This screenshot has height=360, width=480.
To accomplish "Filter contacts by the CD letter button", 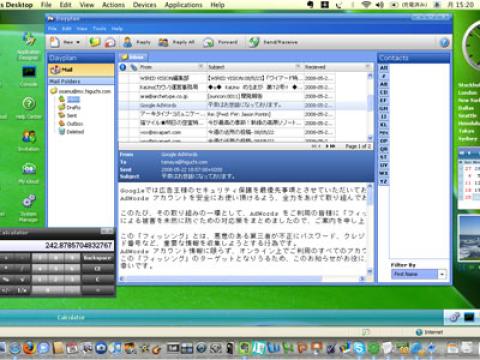I will (x=384, y=92).
